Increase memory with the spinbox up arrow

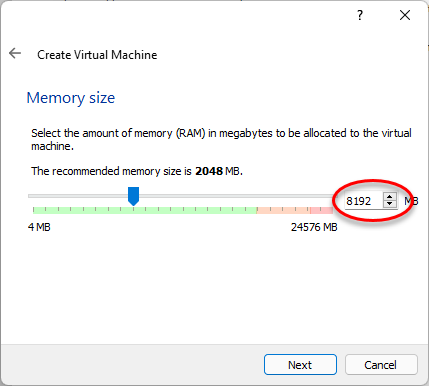pos(389,197)
